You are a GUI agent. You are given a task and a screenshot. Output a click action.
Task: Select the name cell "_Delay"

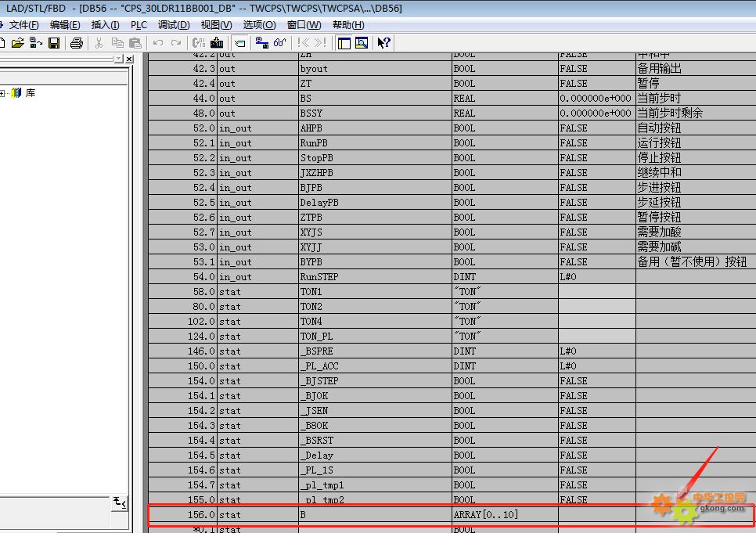(375, 456)
